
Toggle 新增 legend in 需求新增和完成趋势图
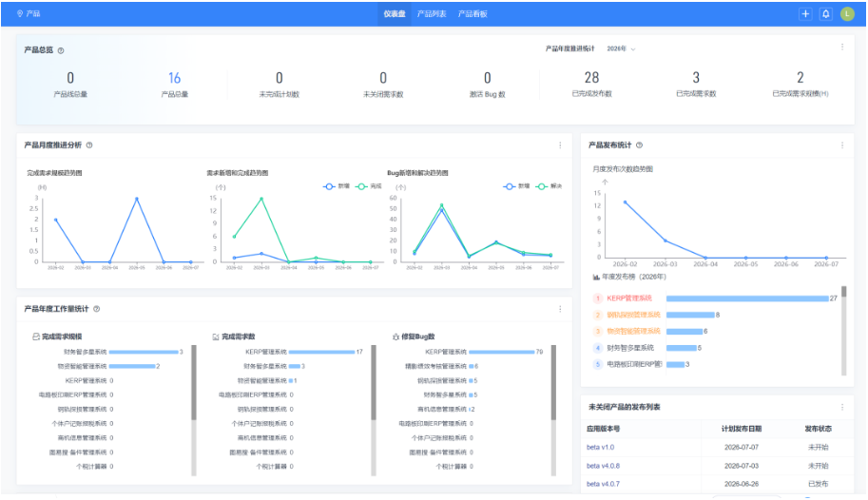pos(337,186)
